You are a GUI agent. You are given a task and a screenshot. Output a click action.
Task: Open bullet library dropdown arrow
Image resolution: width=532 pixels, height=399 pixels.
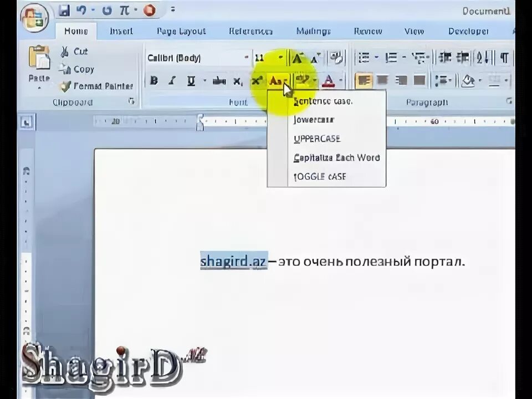pos(376,58)
